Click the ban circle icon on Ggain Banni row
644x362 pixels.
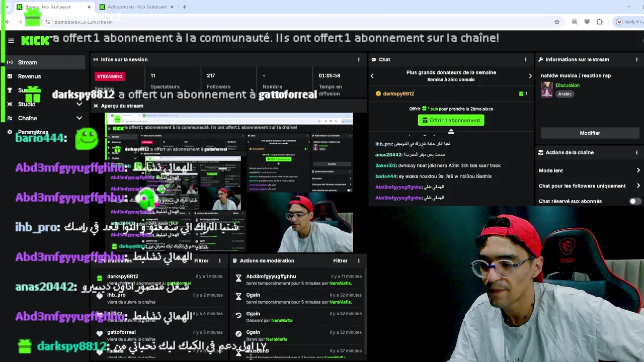click(x=238, y=334)
